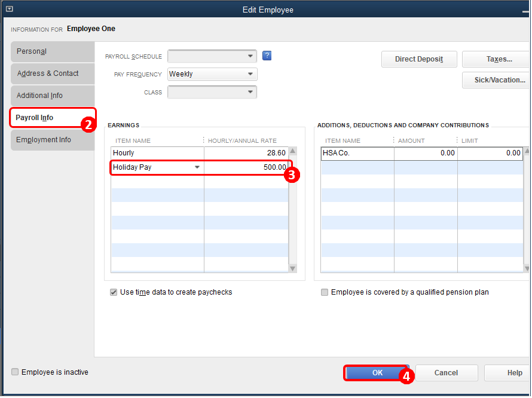Screen dimensions: 532x398
Task: Open Holiday Pay item name dropdown arrow
Action: tap(197, 167)
